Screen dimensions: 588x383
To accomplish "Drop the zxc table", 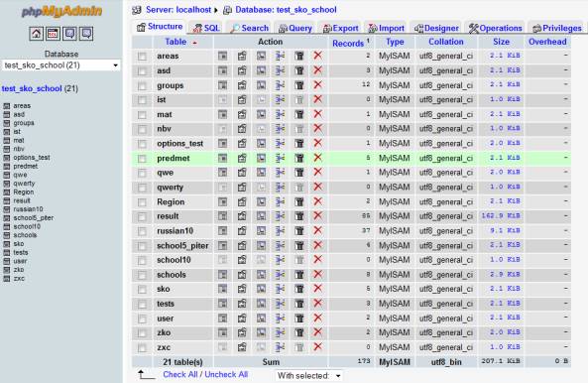I will (x=317, y=346).
